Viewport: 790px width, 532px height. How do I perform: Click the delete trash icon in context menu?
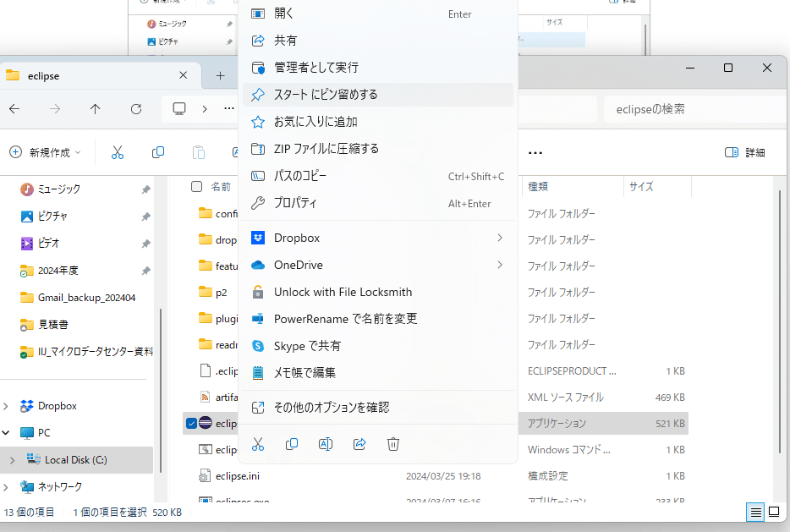coord(393,444)
